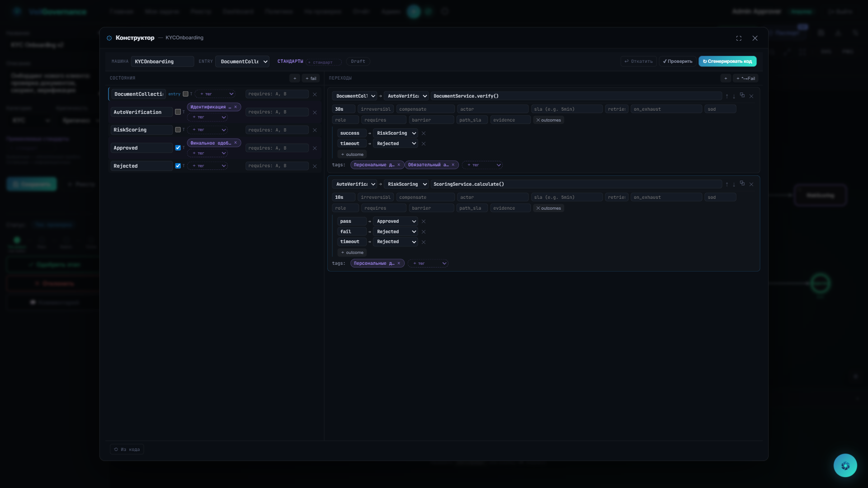Uncheck terminal checkbox for Rejected state
868x488 pixels.
[178, 166]
